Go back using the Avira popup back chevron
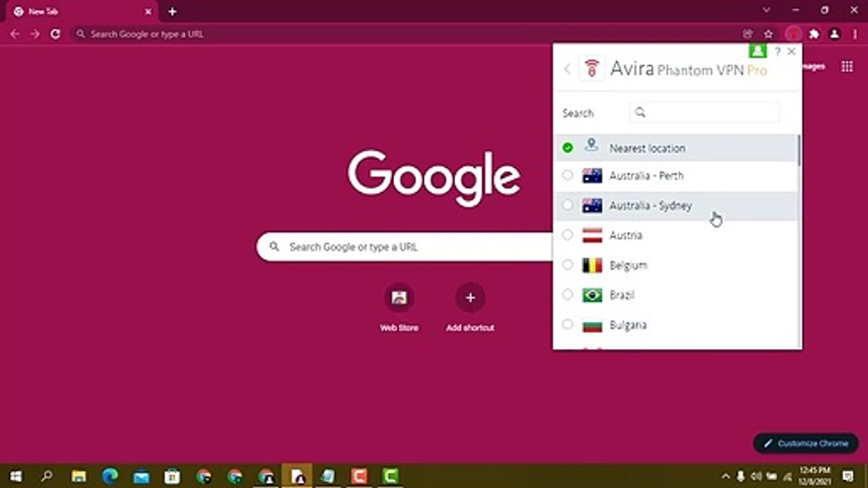Screen dimensions: 868x488 point(568,69)
